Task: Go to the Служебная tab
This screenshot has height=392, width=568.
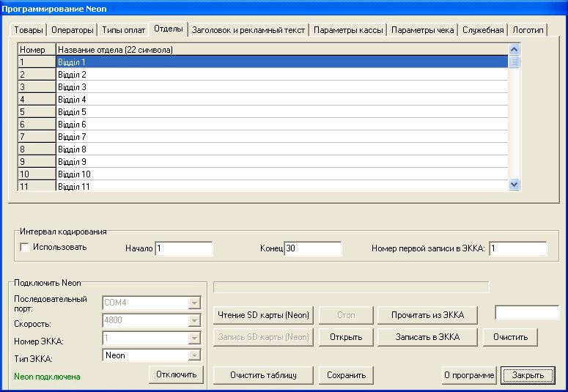Action: tap(483, 30)
